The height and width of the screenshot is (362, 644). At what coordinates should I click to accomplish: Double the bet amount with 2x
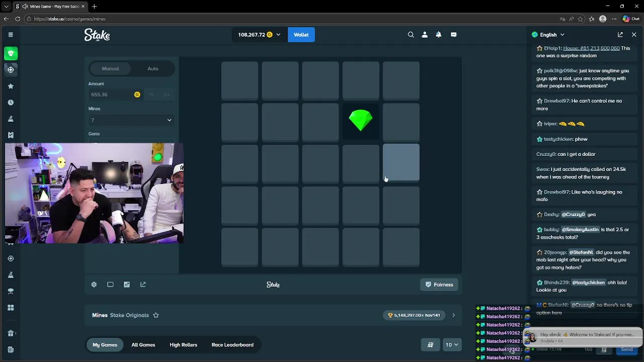click(167, 95)
